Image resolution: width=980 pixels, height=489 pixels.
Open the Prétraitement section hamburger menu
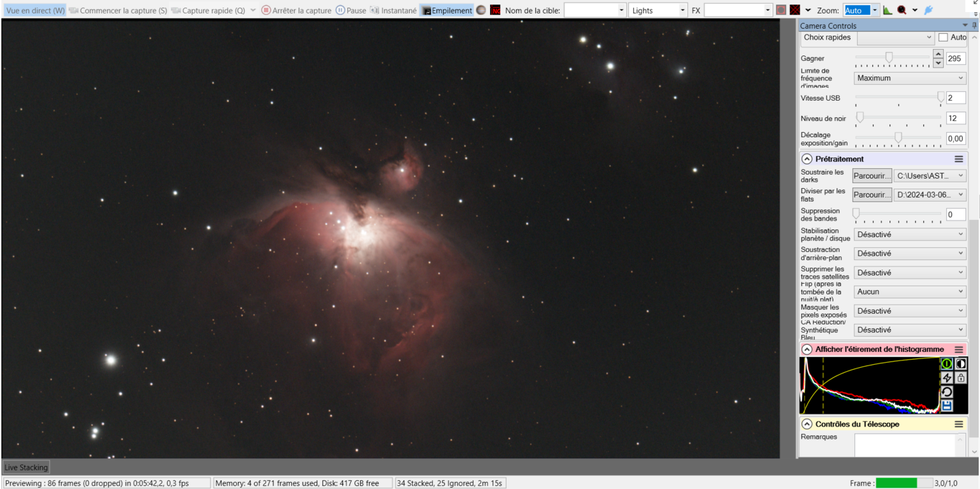click(958, 159)
